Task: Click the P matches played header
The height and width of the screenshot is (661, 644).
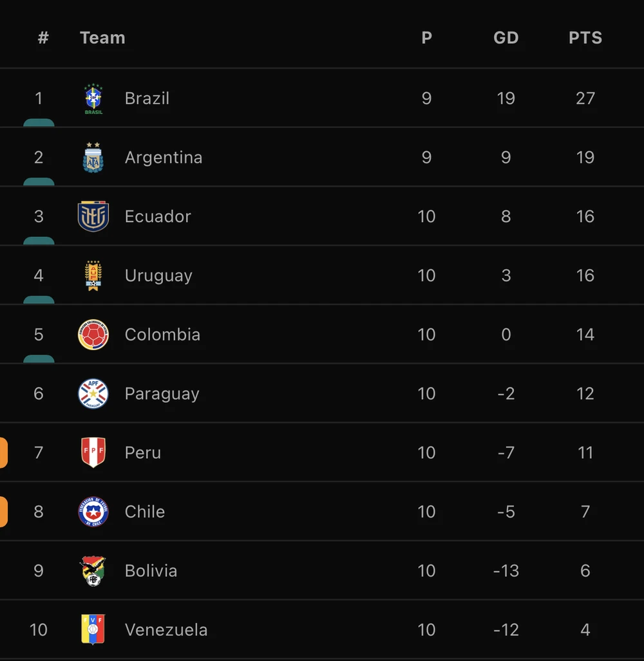Action: pyautogui.click(x=426, y=38)
